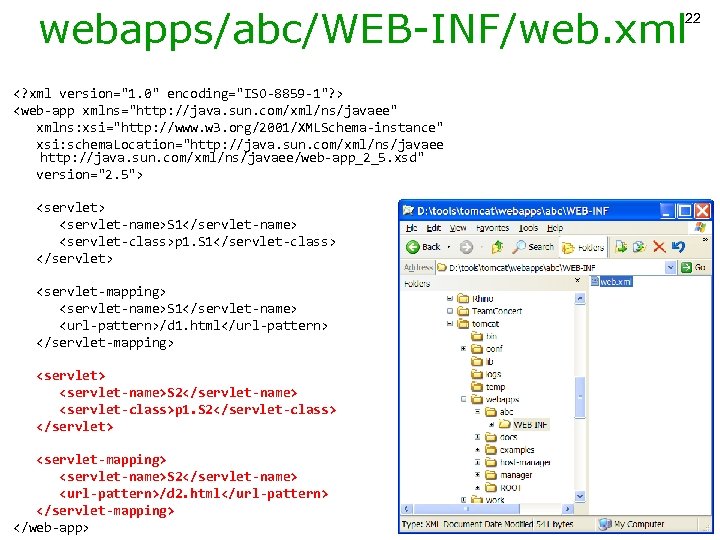Select the webapps folder in tree
The height and width of the screenshot is (540, 720).
point(495,399)
